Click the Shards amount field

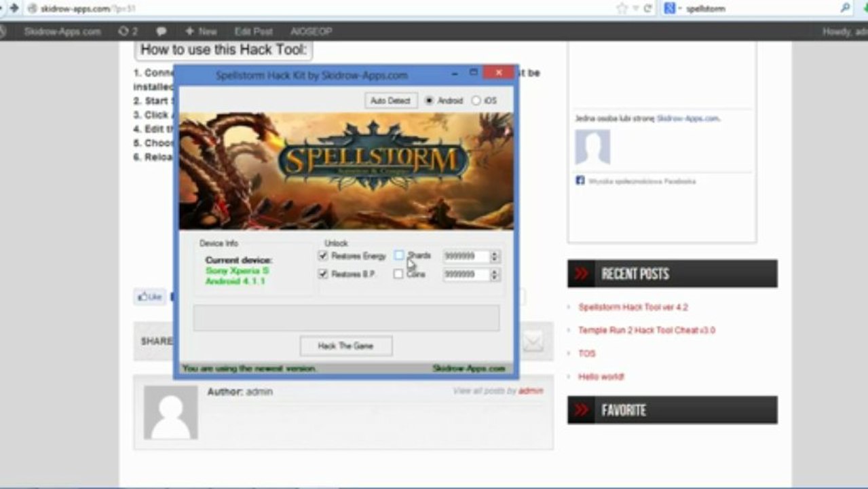[466, 256]
